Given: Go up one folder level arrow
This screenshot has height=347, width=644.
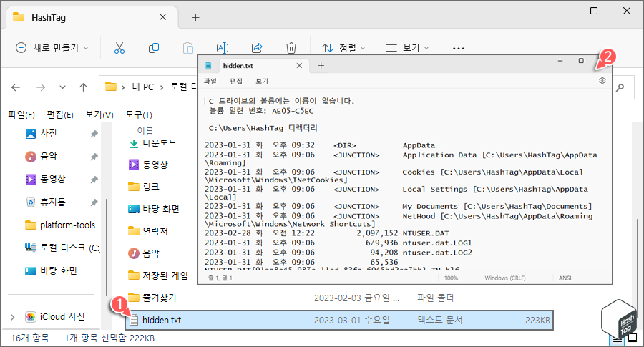Looking at the screenshot, I should 84,87.
